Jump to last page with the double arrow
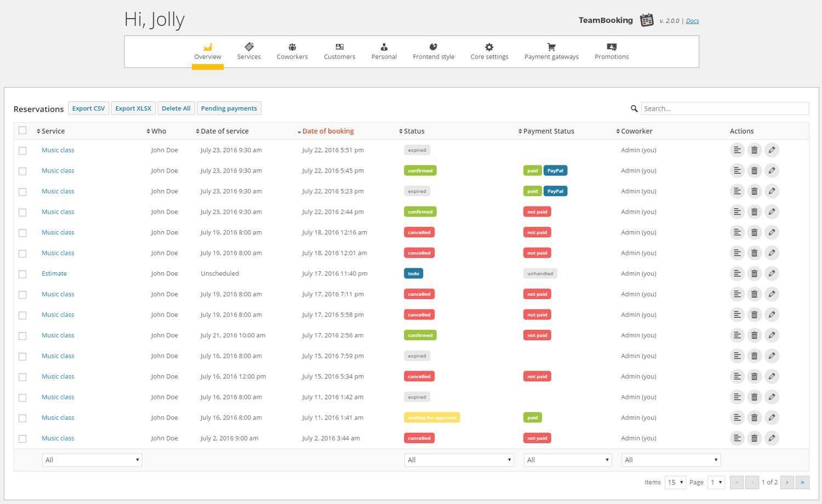 click(802, 482)
